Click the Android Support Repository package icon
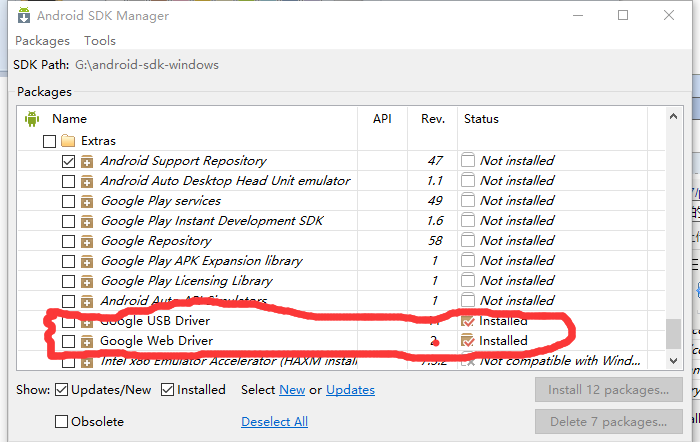This screenshot has height=442, width=700. (87, 161)
